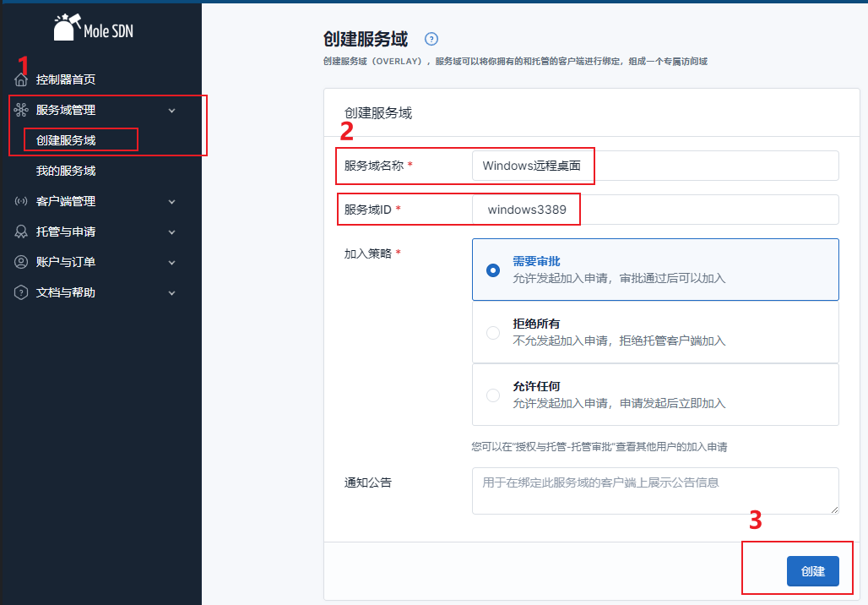The width and height of the screenshot is (868, 605).
Task: Click the 通知公告 text area
Action: [654, 491]
